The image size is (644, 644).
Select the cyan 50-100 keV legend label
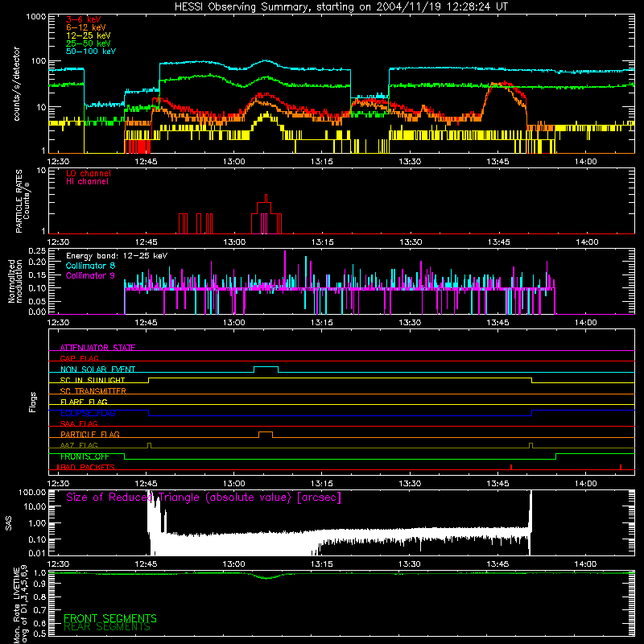(x=91, y=52)
